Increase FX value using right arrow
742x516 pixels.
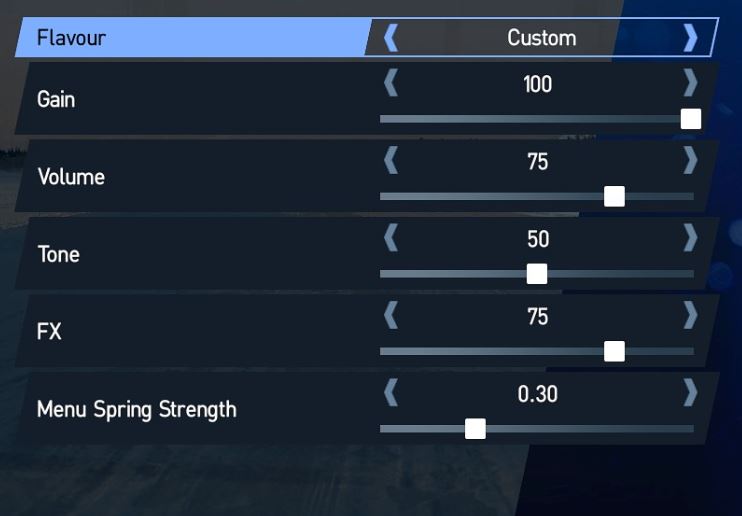[690, 315]
